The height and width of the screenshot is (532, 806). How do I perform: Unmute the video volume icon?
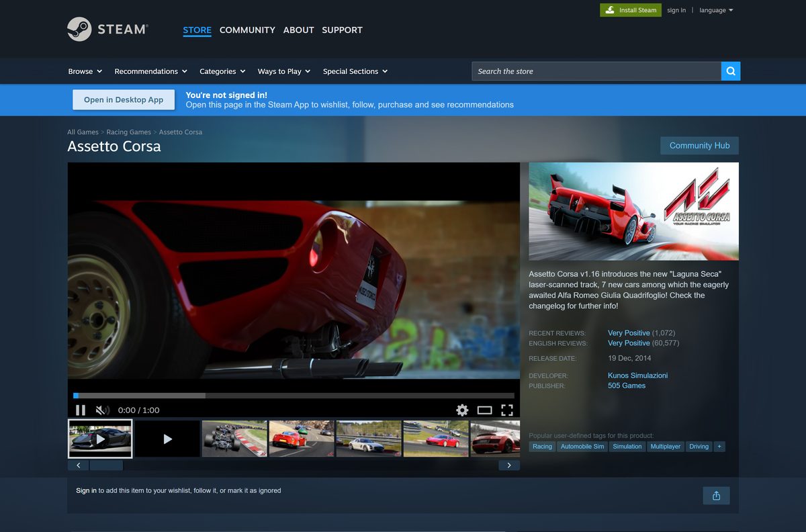(x=102, y=410)
